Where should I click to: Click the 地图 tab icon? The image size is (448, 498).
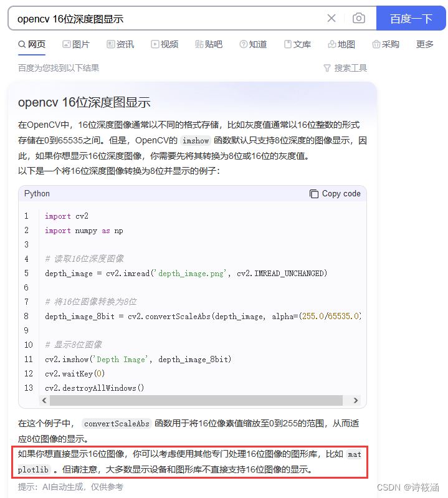(x=331, y=44)
